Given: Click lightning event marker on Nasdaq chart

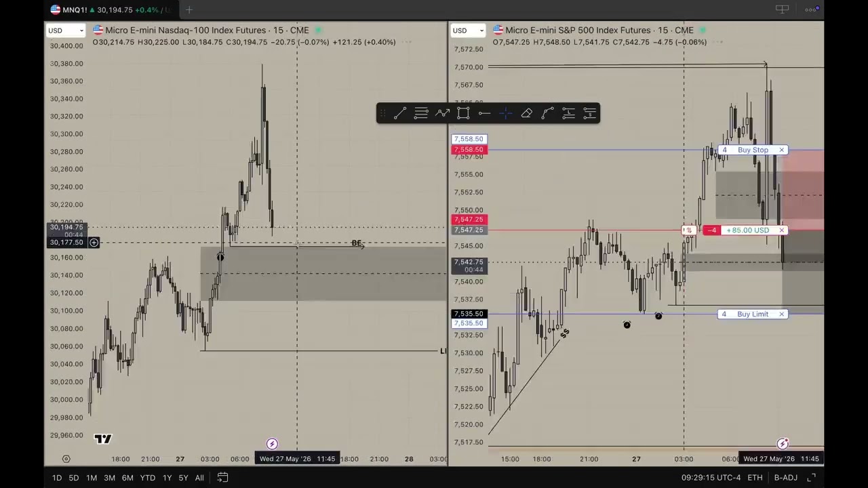Looking at the screenshot, I should point(272,444).
